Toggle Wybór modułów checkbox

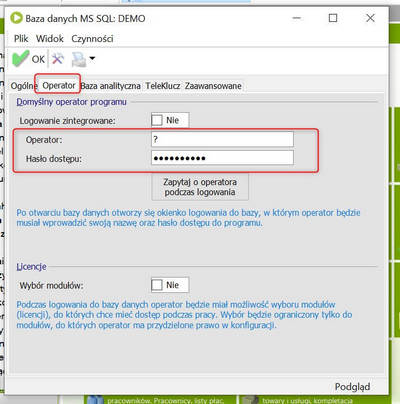click(157, 285)
